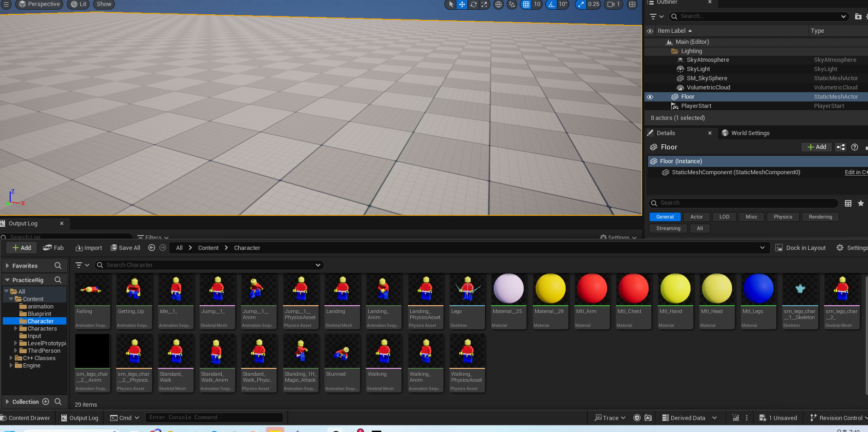
Task: Create new folder in Outliner
Action: pos(858,17)
